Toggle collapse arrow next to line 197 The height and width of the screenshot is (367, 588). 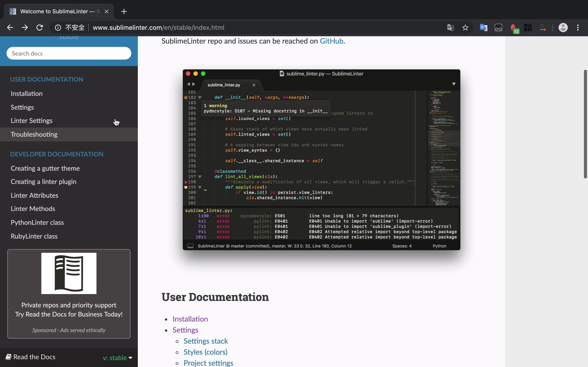click(199, 176)
